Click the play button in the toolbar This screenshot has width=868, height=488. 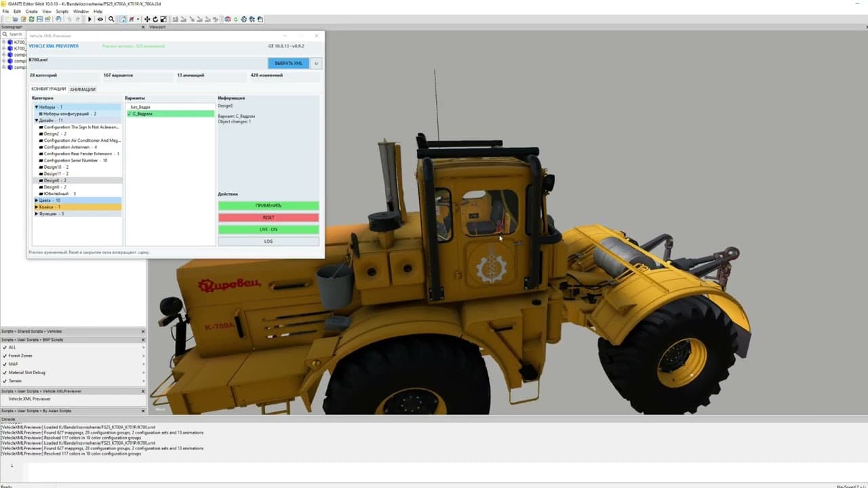pyautogui.click(x=90, y=19)
